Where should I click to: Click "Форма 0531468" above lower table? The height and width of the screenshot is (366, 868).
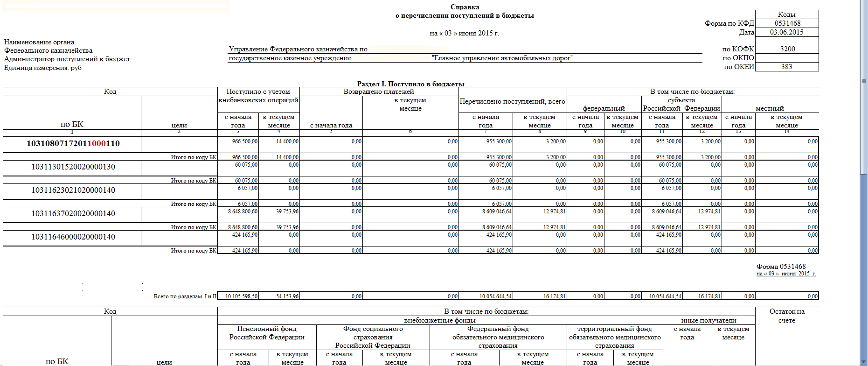tap(781, 267)
